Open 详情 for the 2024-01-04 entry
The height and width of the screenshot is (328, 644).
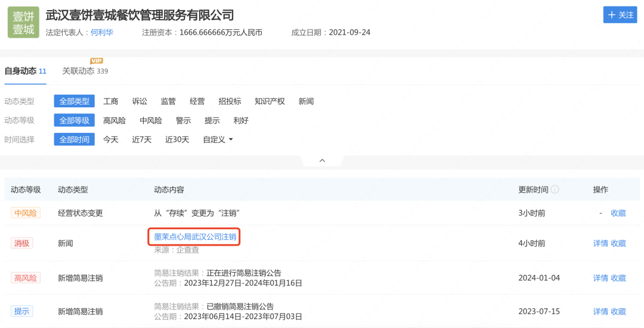[600, 278]
